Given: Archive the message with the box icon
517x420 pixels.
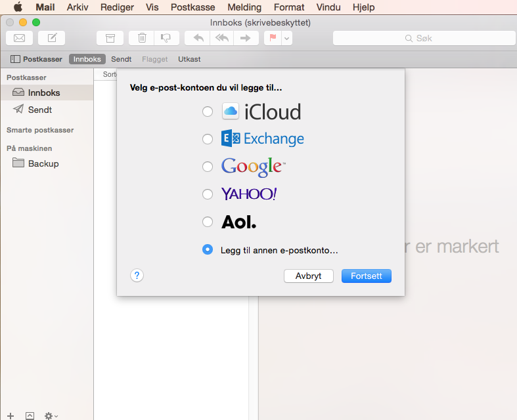Looking at the screenshot, I should pyautogui.click(x=110, y=38).
